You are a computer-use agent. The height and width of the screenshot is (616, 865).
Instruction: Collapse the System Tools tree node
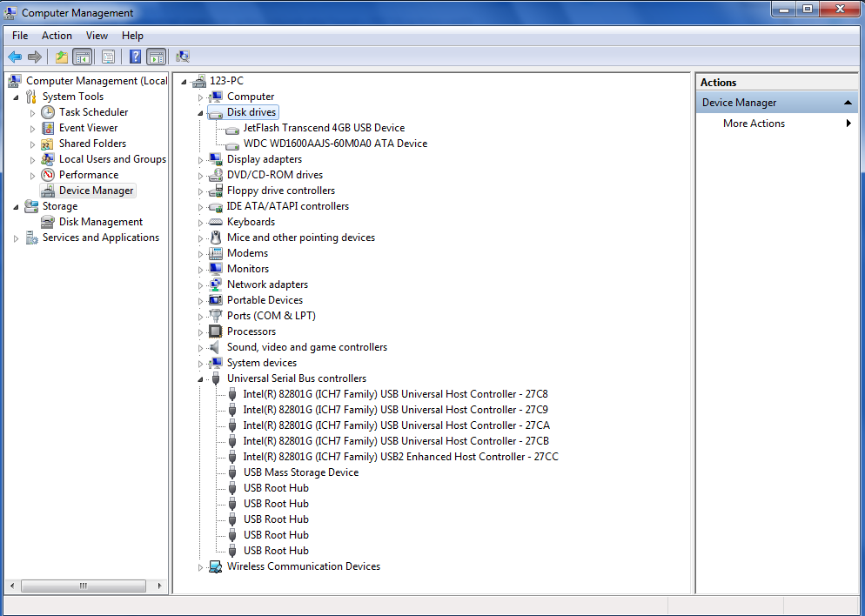[16, 97]
